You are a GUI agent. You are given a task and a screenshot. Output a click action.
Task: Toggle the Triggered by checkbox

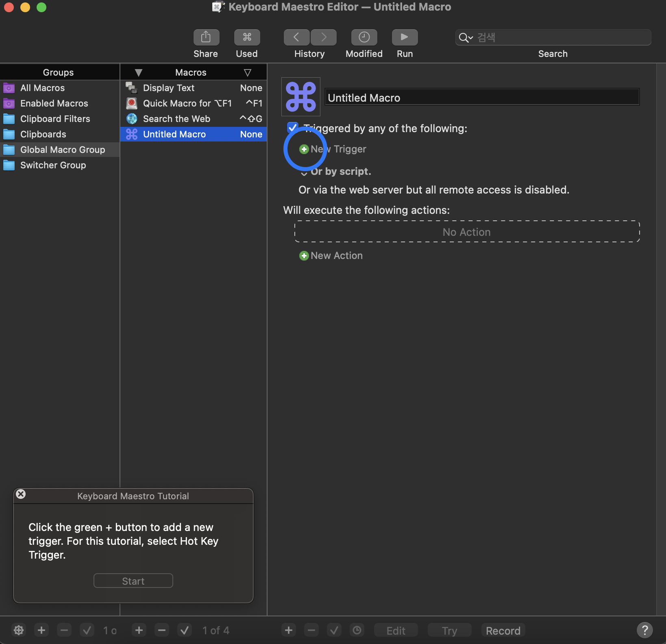292,128
